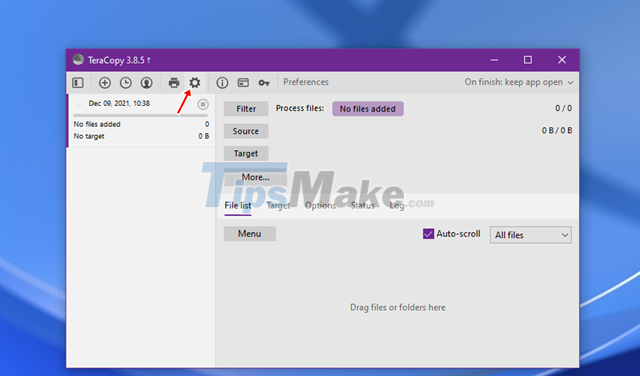The width and height of the screenshot is (640, 376).
Task: Click the No files added purple button
Action: coord(368,109)
